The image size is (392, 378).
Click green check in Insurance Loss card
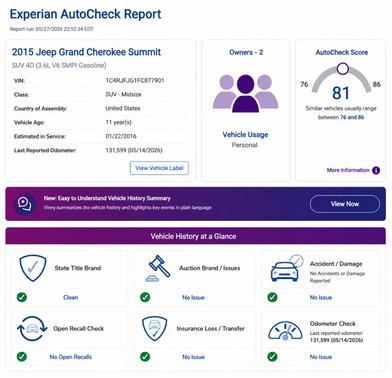coord(145,357)
